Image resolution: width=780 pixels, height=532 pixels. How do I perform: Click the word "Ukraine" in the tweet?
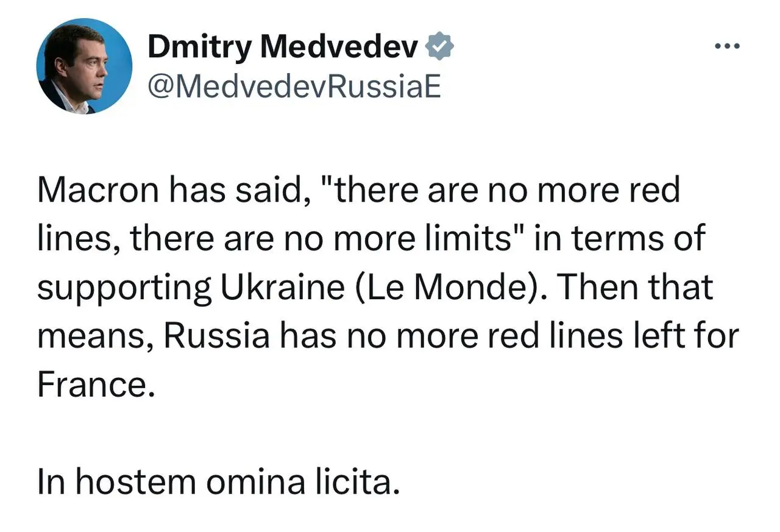[282, 287]
